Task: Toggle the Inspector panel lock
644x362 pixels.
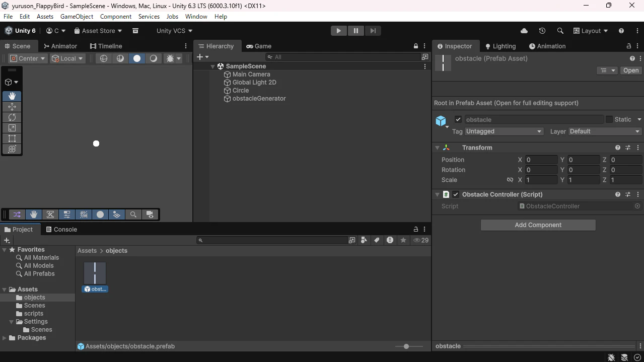Action: (x=629, y=46)
